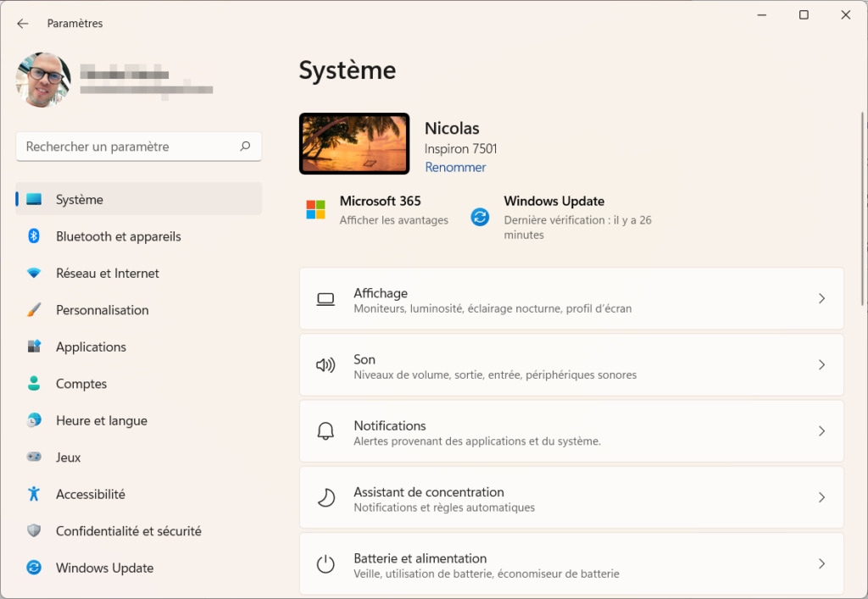
Task: Open Windows Update 'Dernière vérification' status
Action: (x=577, y=227)
